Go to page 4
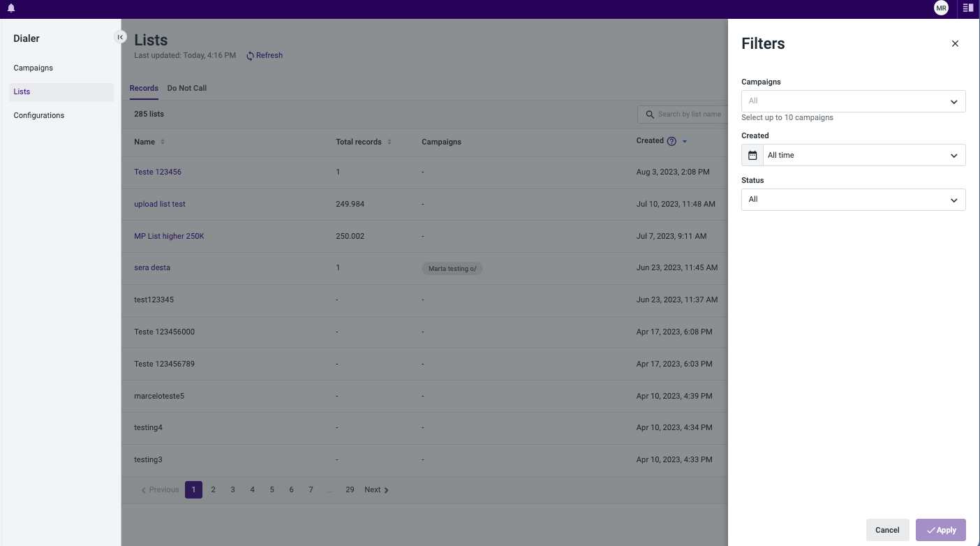 tap(252, 489)
